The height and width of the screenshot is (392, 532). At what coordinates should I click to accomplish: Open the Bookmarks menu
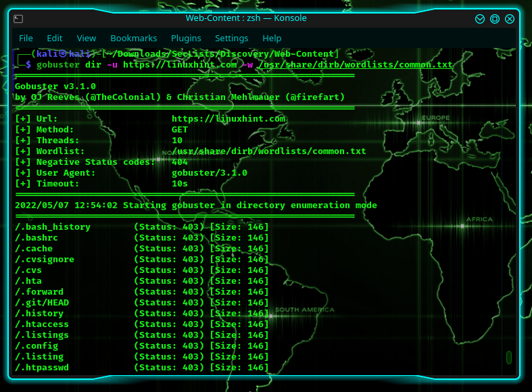[x=133, y=39]
